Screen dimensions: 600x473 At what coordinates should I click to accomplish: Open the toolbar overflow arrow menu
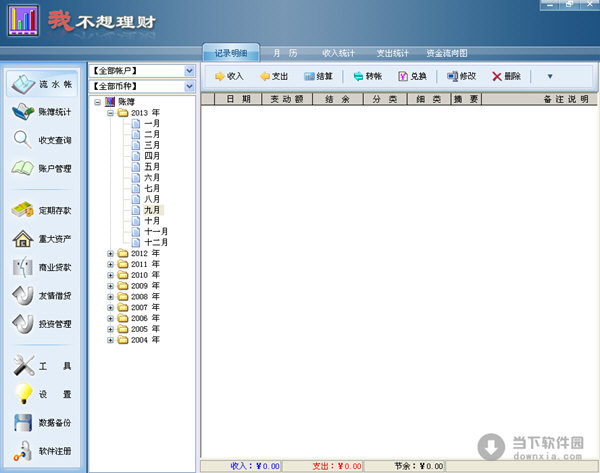(x=550, y=76)
